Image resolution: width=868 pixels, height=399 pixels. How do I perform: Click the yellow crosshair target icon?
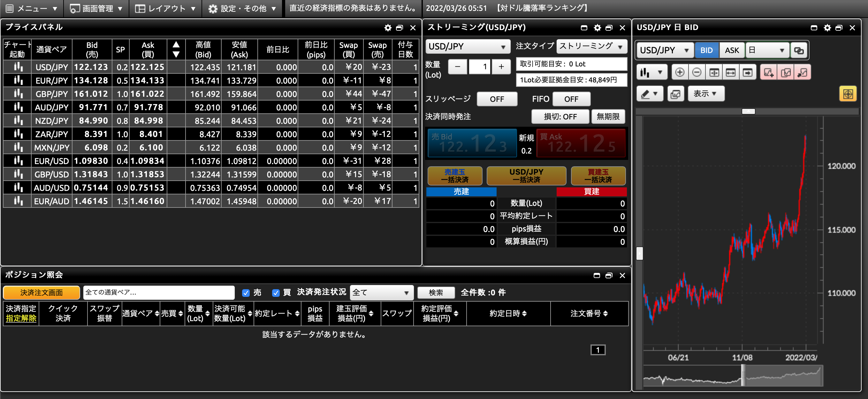pos(848,94)
